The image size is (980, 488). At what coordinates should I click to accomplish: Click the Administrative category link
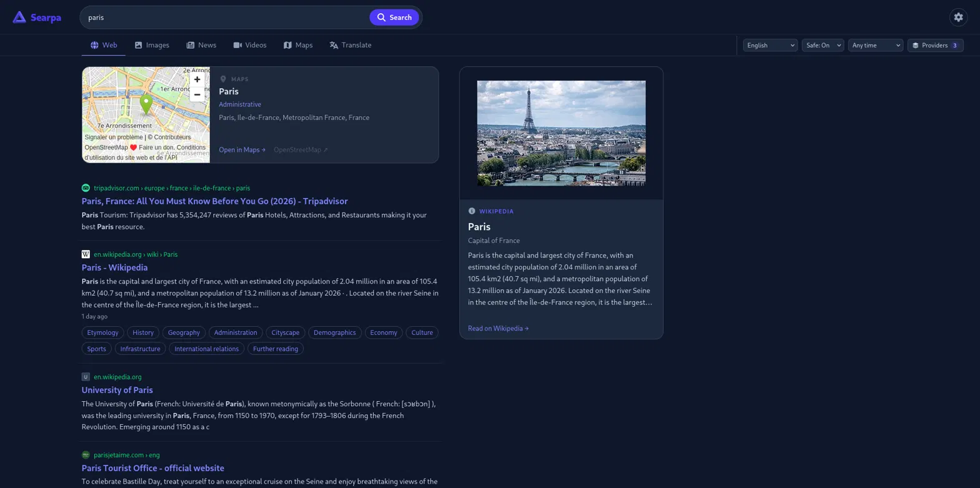240,104
